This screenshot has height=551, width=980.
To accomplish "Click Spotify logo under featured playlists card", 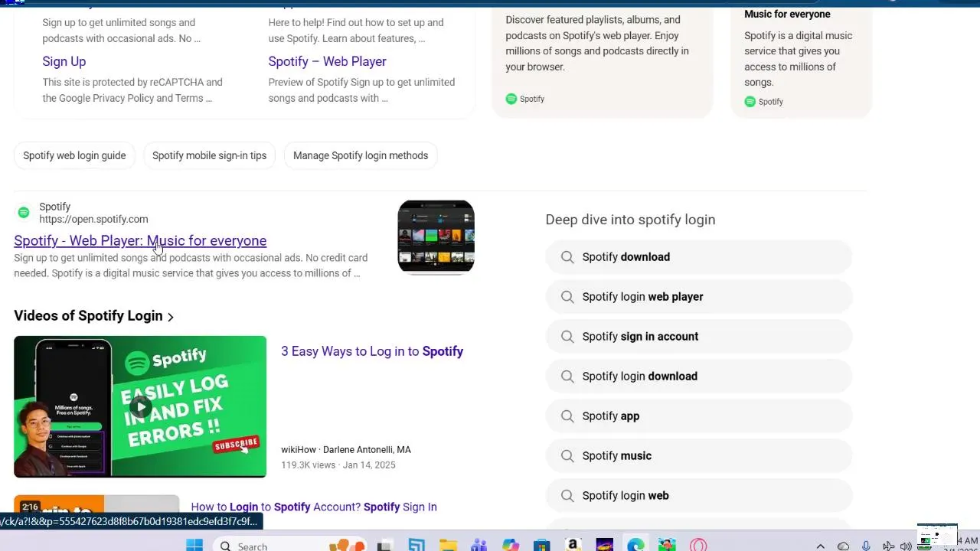I will (511, 99).
